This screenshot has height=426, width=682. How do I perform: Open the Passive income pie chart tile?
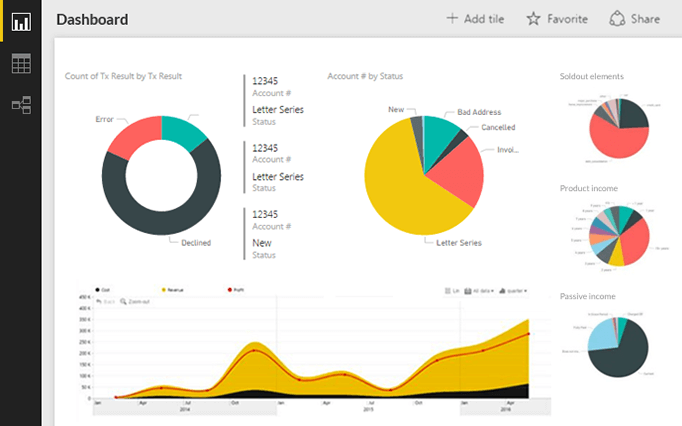tap(618, 343)
